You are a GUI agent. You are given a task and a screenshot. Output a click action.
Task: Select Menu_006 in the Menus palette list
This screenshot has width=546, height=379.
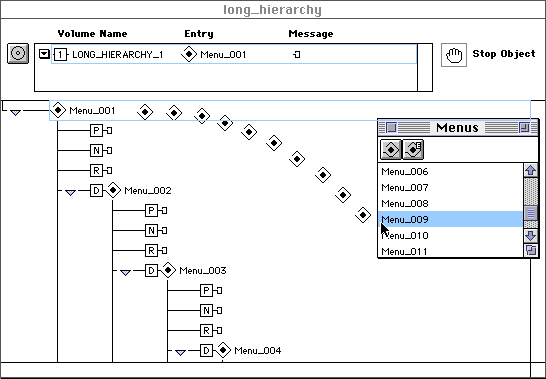[451, 171]
